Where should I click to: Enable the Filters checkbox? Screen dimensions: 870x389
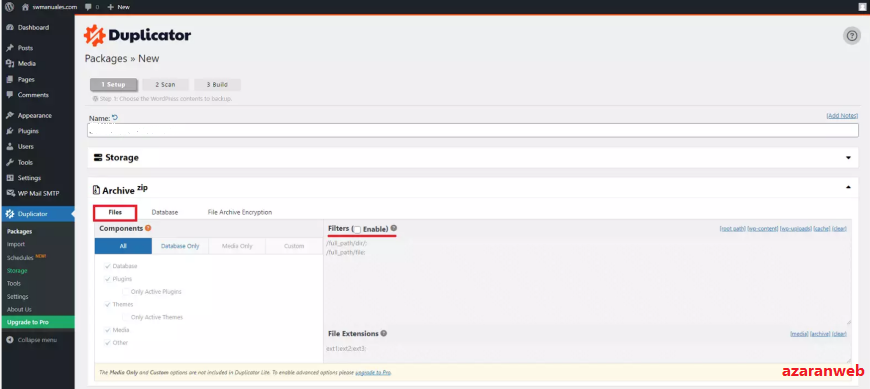point(357,229)
